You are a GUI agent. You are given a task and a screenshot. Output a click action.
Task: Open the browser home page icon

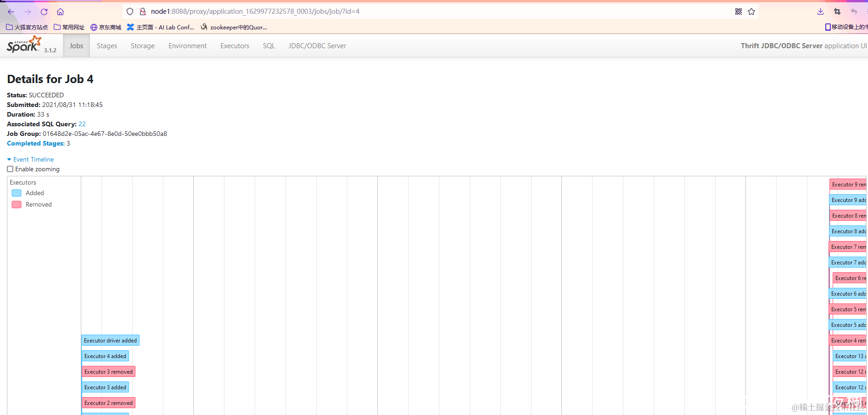pos(60,12)
